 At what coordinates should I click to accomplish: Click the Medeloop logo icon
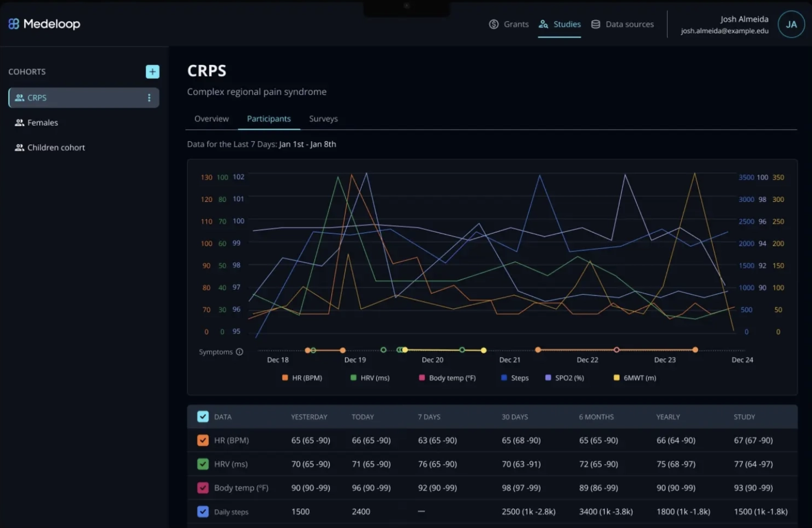tap(14, 24)
